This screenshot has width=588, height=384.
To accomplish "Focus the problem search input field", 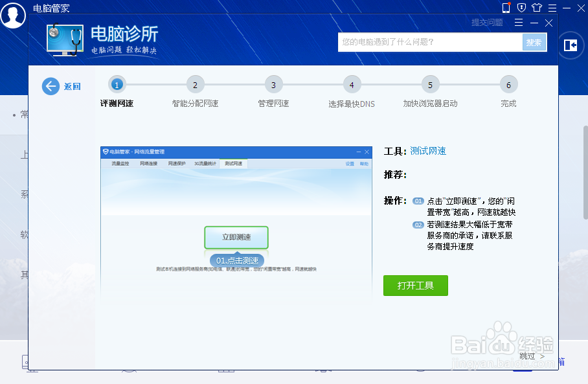I will (430, 42).
